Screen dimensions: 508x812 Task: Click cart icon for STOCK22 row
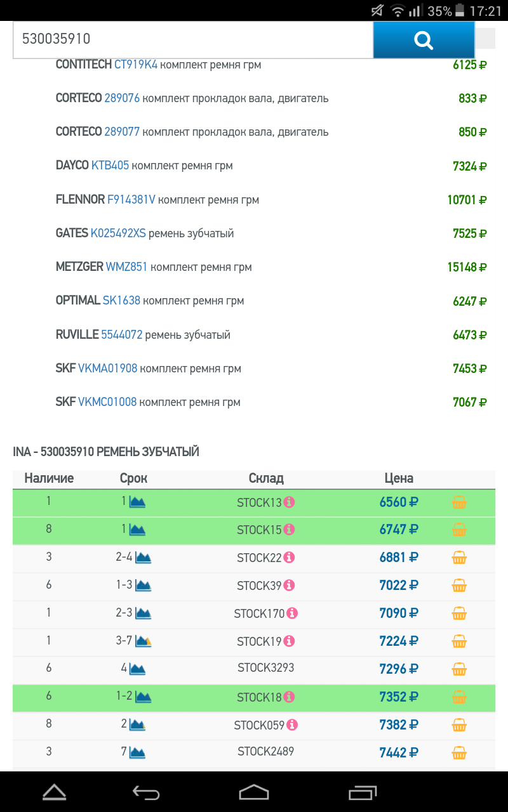tap(459, 558)
